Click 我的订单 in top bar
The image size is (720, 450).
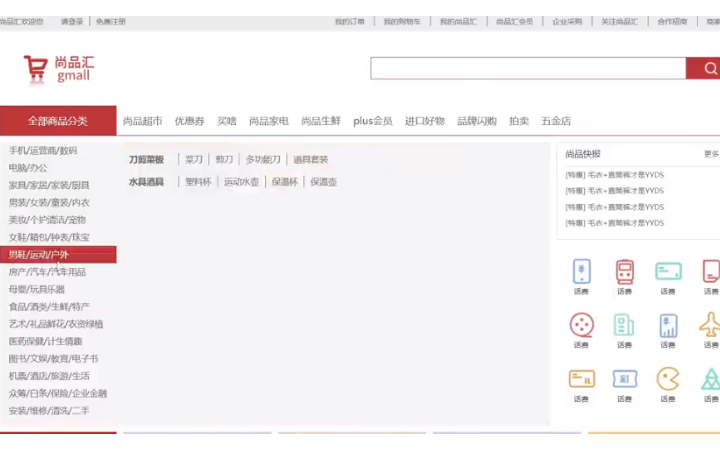tap(349, 21)
